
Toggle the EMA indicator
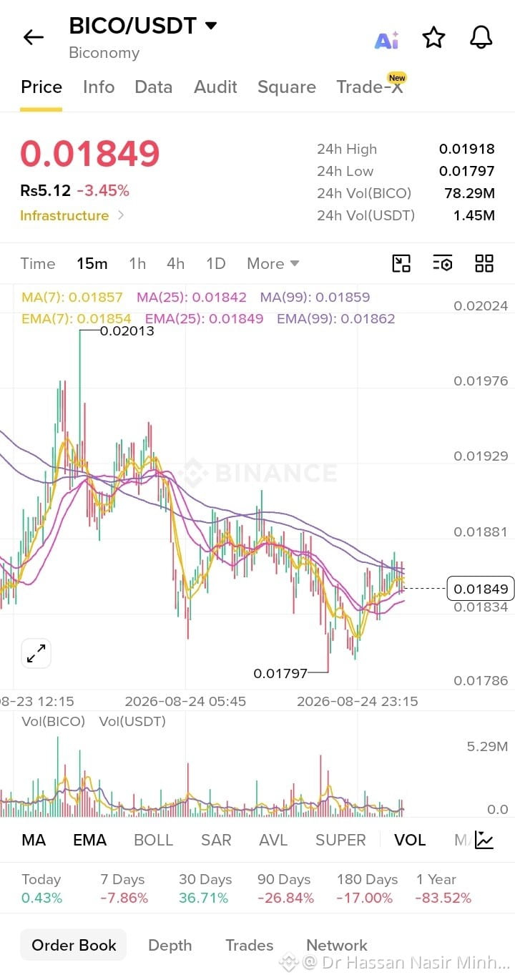pyautogui.click(x=89, y=840)
